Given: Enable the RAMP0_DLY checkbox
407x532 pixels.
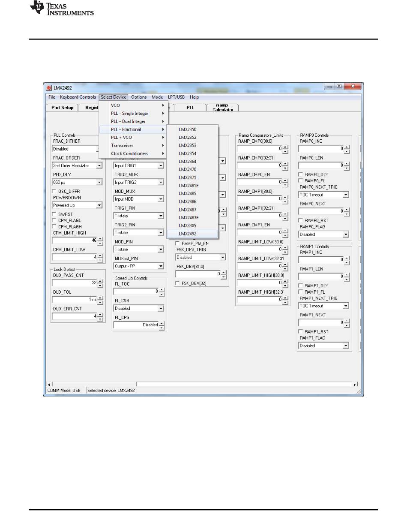Looking at the screenshot, I should [301, 175].
